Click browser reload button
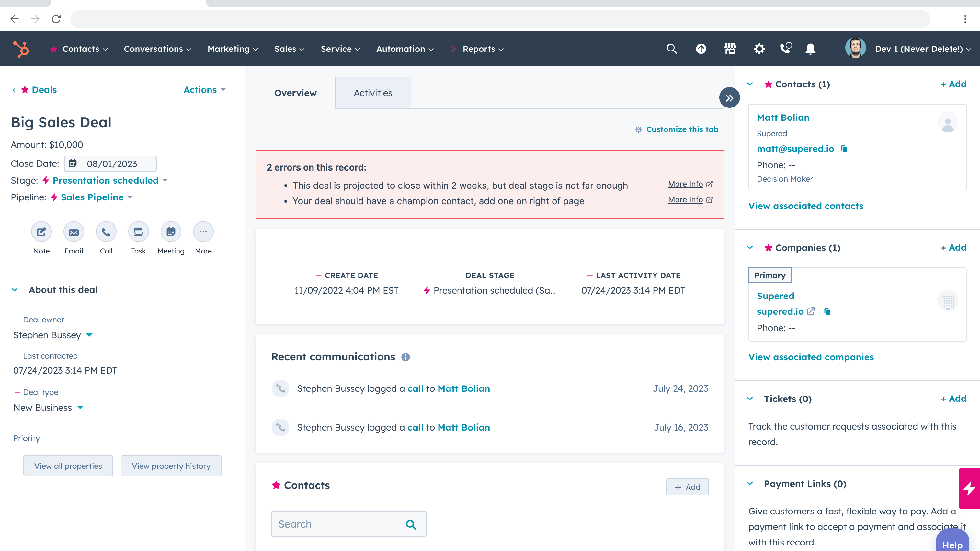980x551 pixels. coord(56,19)
